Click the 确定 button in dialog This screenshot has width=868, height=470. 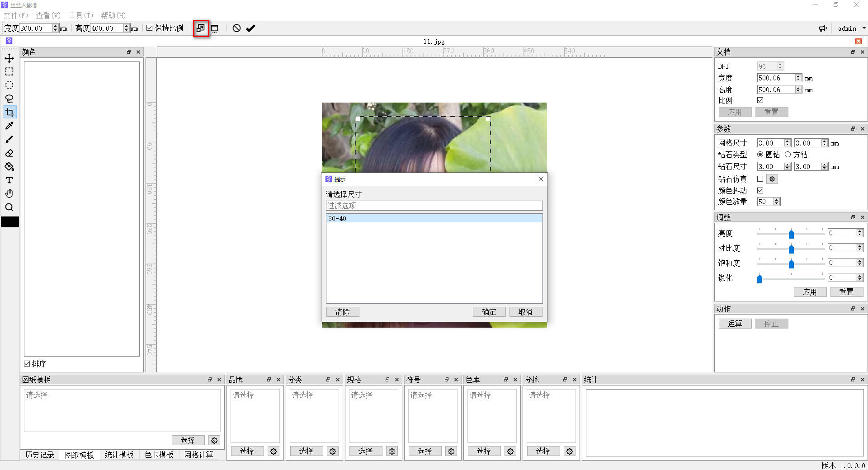pyautogui.click(x=489, y=312)
